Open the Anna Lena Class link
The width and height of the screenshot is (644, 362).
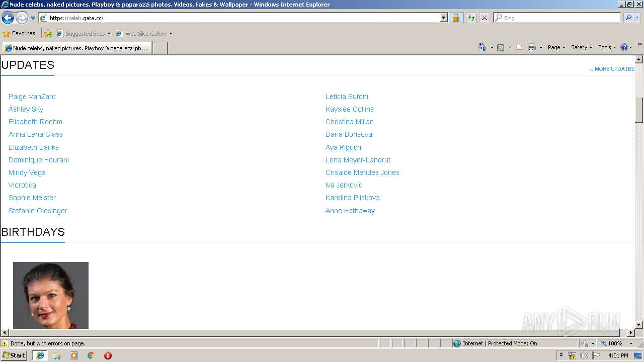(36, 134)
